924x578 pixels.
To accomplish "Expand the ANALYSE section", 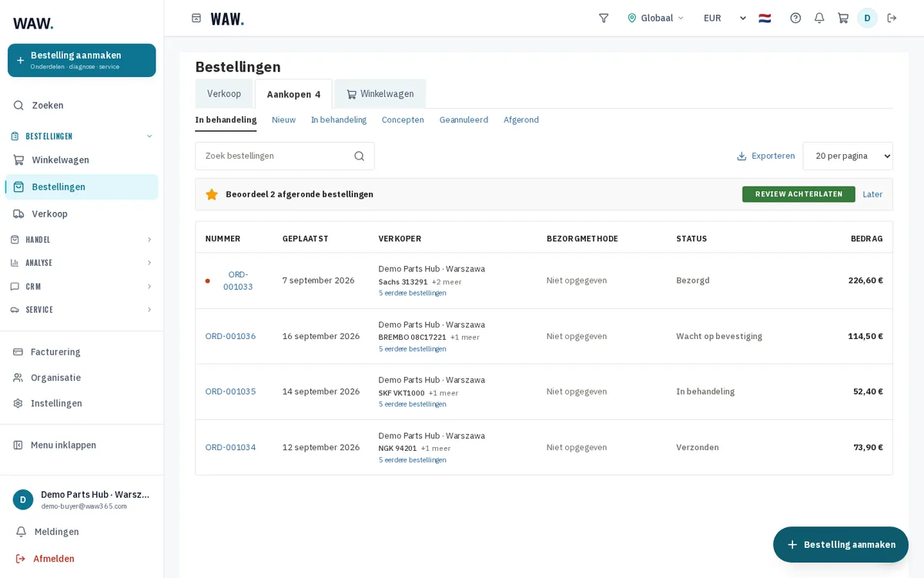I will pos(82,263).
